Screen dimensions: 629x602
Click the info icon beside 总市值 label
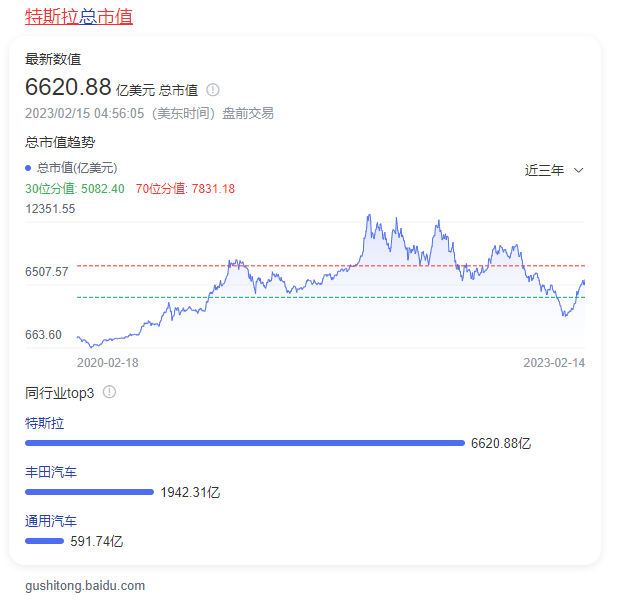213,90
